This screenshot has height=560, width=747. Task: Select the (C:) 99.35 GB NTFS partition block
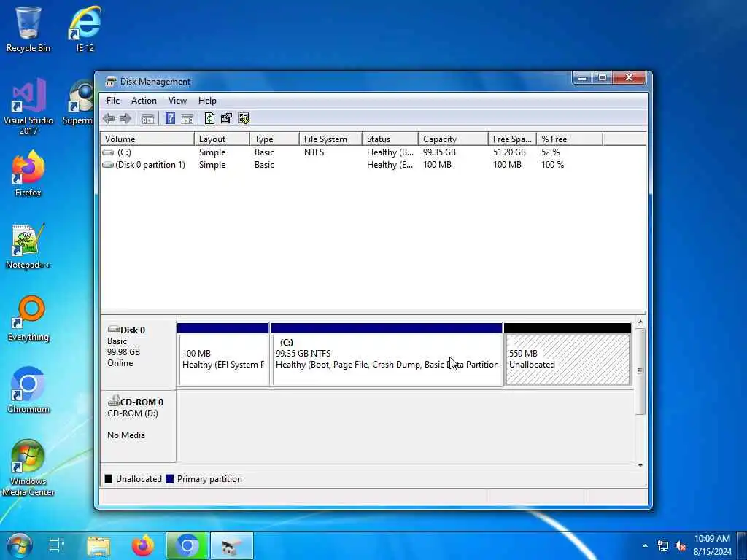[x=387, y=355]
